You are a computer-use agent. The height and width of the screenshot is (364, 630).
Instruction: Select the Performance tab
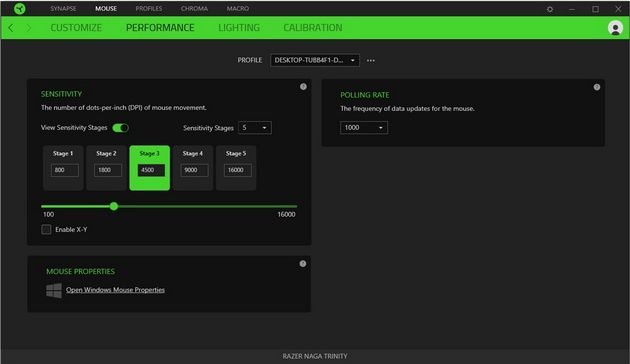(x=160, y=28)
